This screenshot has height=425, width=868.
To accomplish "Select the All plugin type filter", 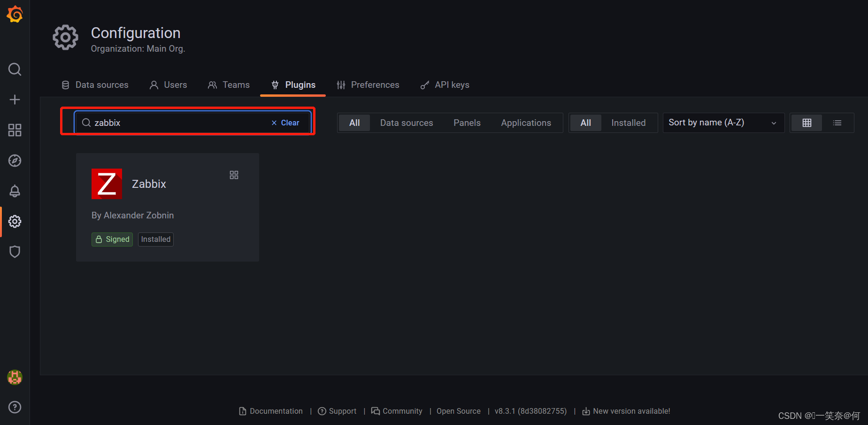I will point(354,123).
